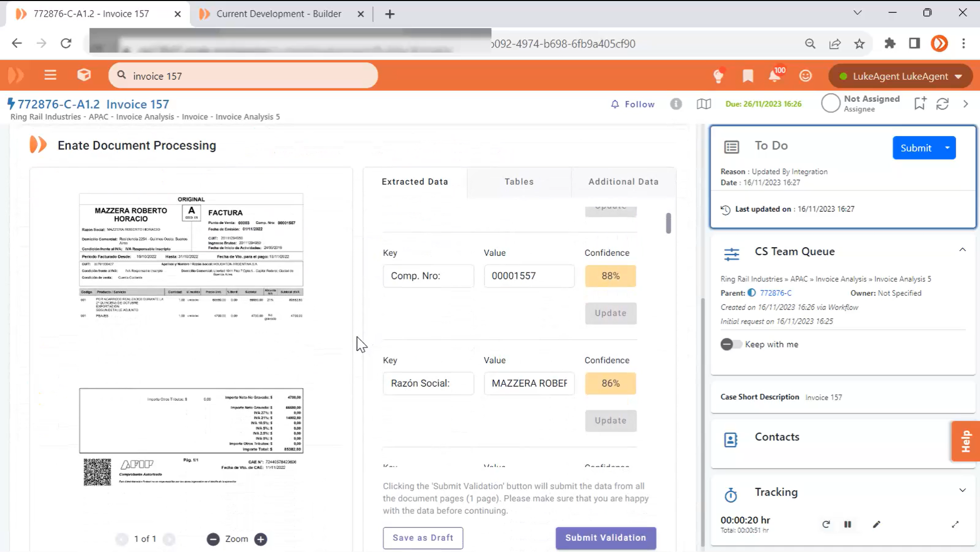
Task: Pause the tracking timer
Action: [848, 524]
